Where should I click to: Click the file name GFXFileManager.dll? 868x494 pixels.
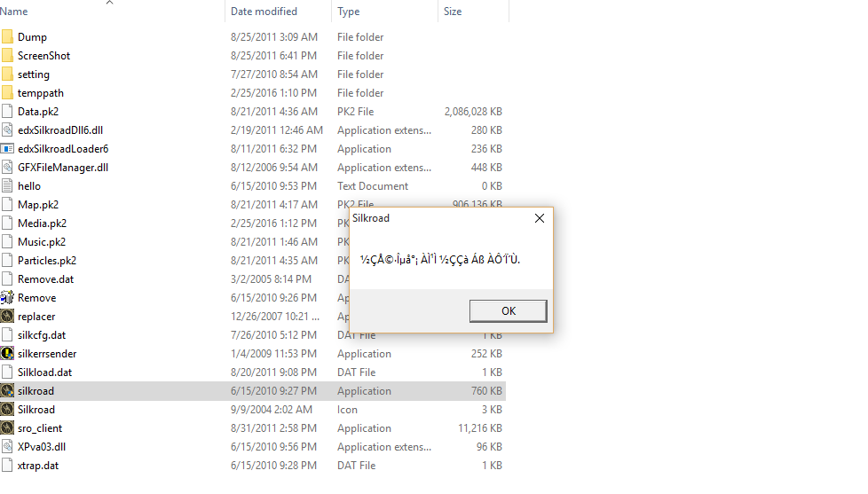coord(63,168)
